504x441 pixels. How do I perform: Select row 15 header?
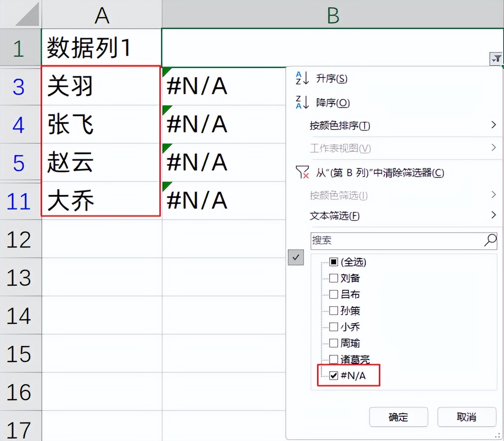(20, 353)
